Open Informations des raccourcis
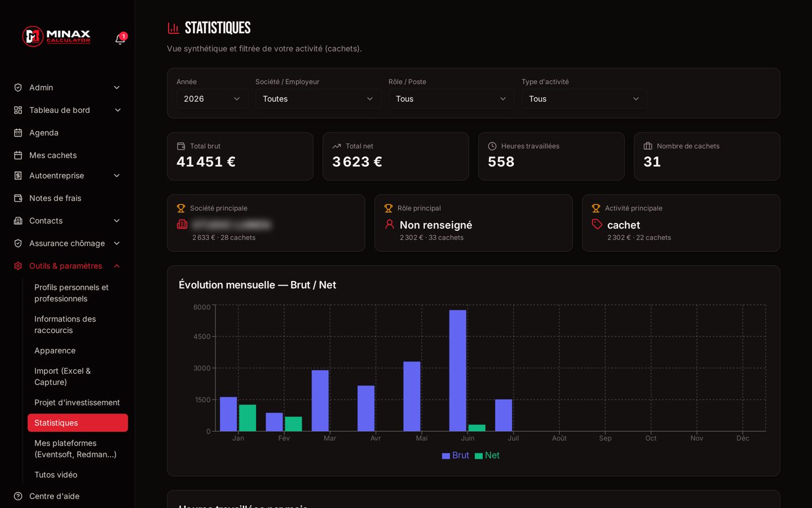Image resolution: width=812 pixels, height=508 pixels. coord(78,325)
